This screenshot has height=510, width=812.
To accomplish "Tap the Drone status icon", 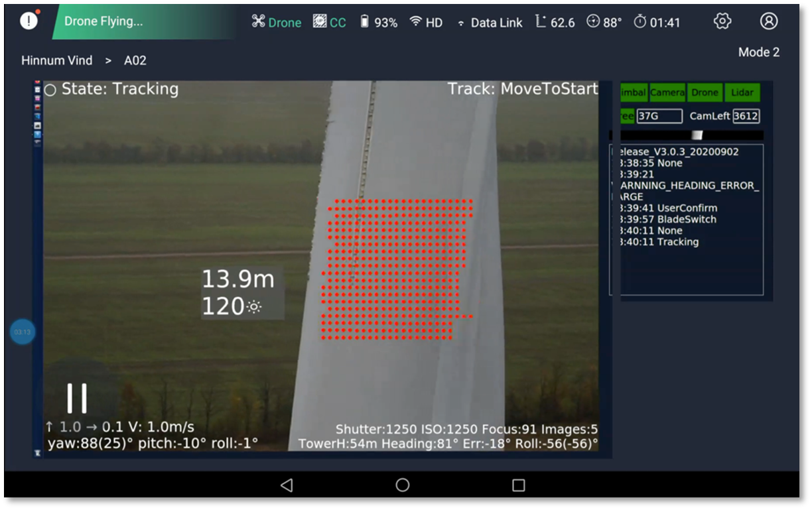I will pos(277,22).
